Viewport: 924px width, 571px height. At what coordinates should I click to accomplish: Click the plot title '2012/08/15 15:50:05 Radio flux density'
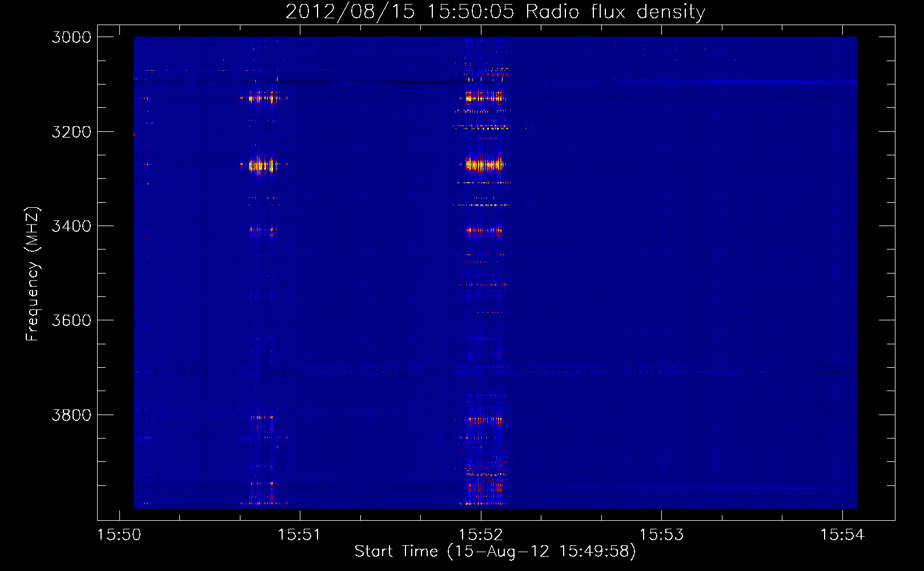(x=495, y=11)
